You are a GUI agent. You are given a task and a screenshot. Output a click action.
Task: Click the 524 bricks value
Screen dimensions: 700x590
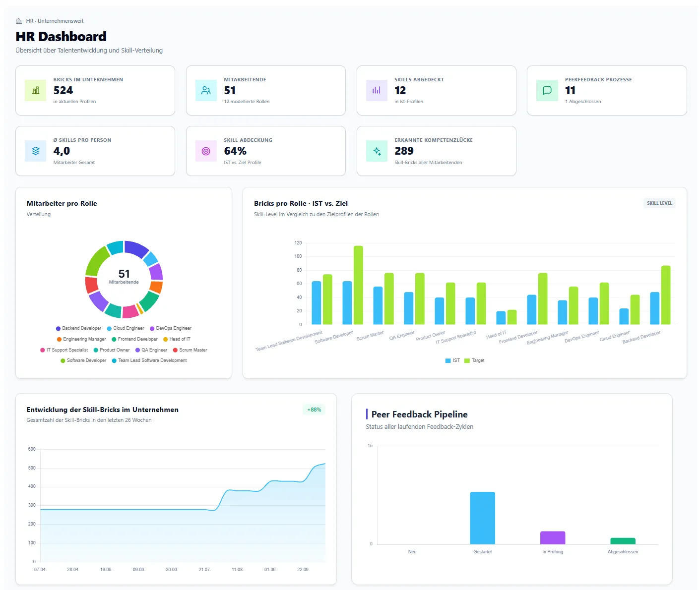click(x=63, y=90)
